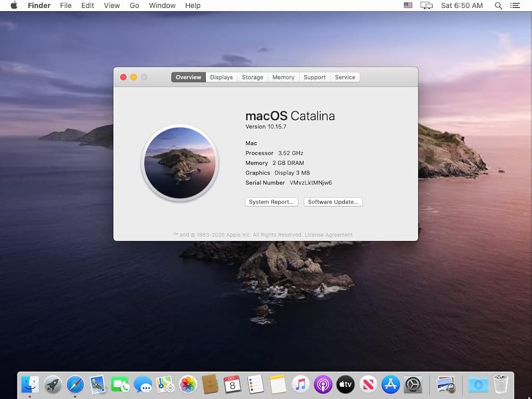Open Podcasts from the dock
The image size is (532, 399).
[323, 384]
